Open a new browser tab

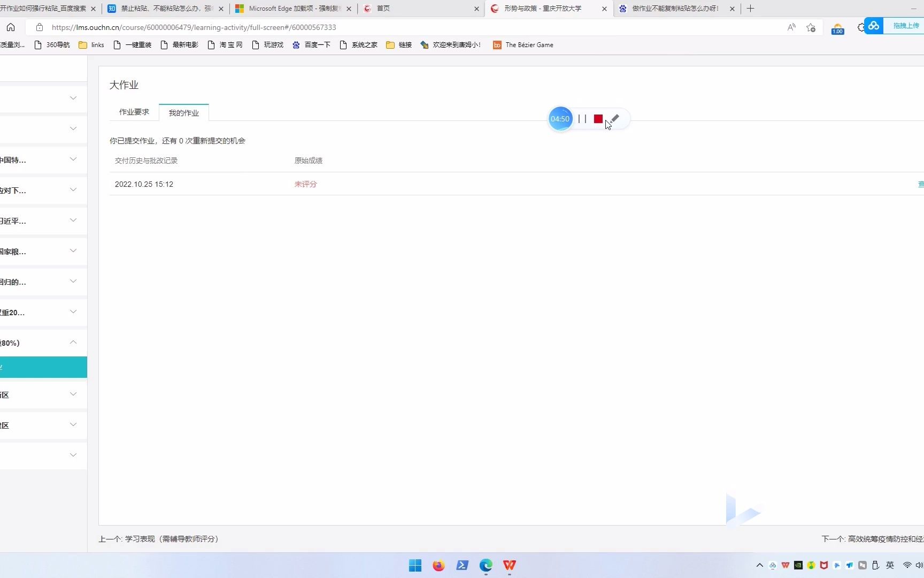point(750,9)
